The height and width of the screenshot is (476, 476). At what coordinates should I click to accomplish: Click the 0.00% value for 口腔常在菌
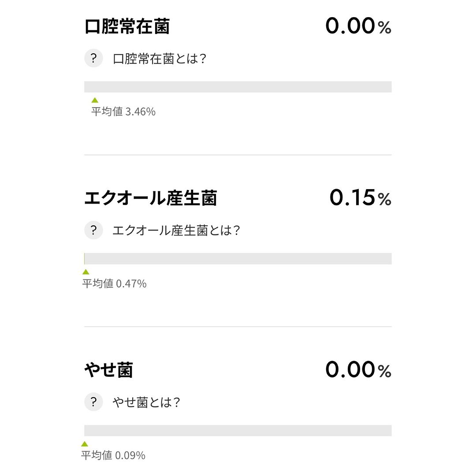(x=358, y=26)
